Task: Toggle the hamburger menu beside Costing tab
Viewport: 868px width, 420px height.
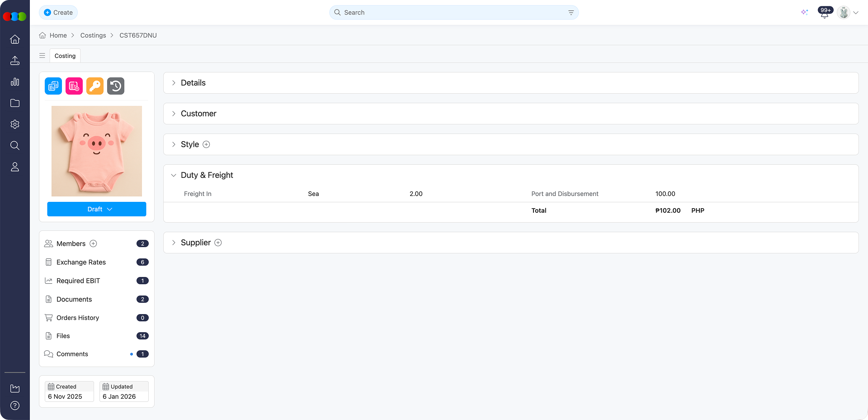Action: point(42,56)
